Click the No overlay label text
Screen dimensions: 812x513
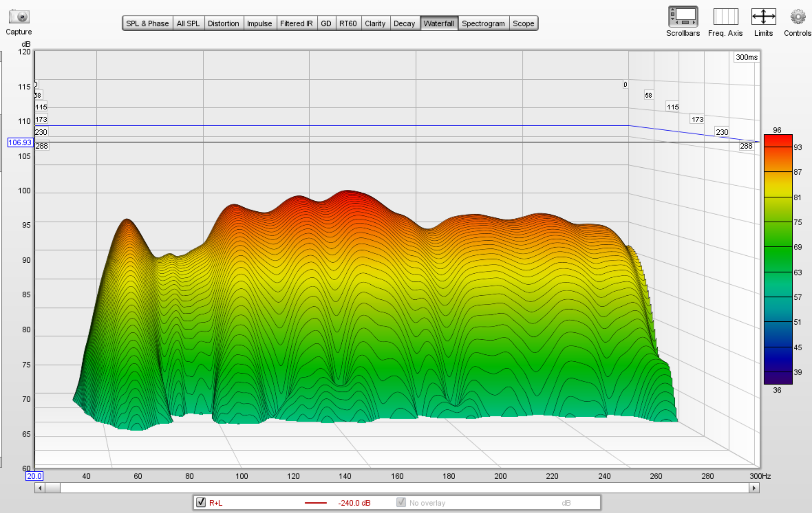[427, 503]
